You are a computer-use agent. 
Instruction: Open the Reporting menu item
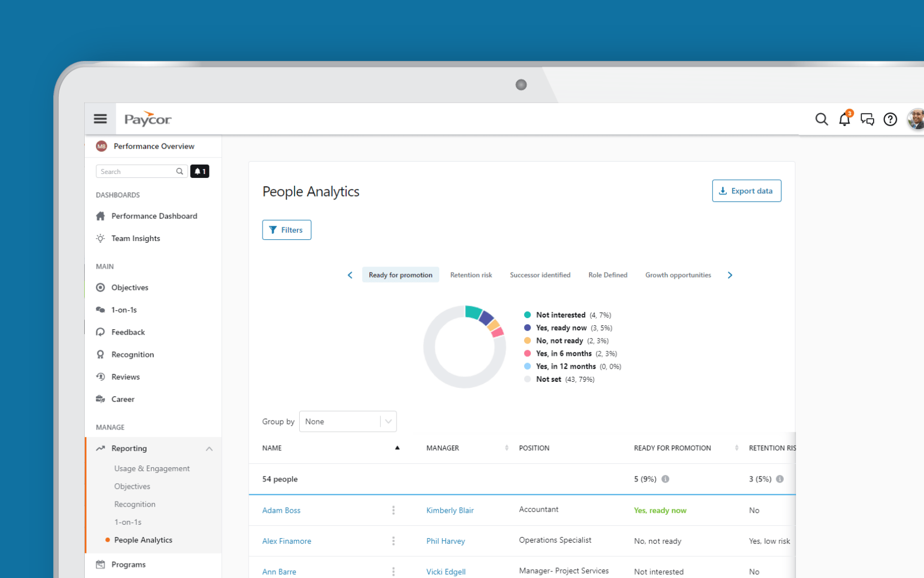[129, 448]
